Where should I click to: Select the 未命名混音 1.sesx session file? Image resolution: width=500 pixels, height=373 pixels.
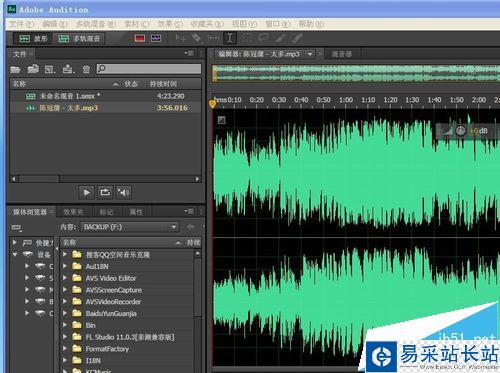tap(106, 96)
